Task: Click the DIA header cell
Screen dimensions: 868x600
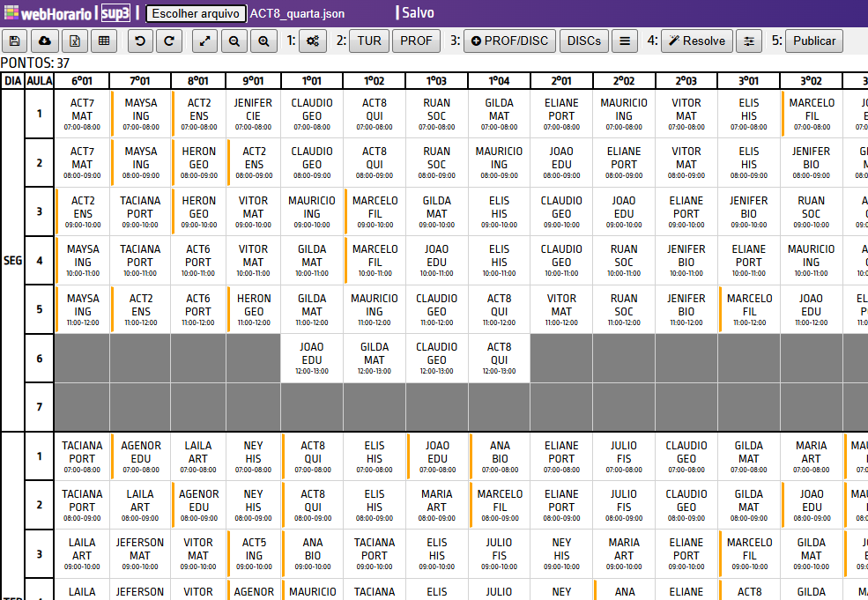Action: click(12, 81)
